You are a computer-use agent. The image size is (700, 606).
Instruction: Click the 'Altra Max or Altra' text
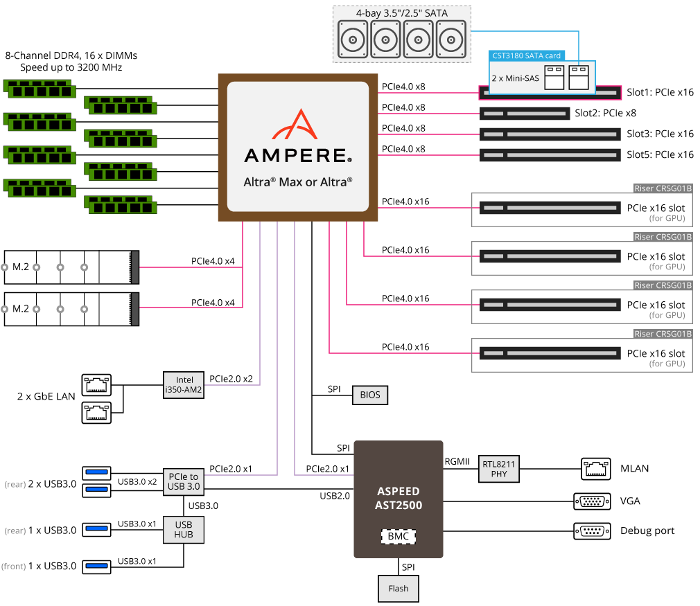298,182
